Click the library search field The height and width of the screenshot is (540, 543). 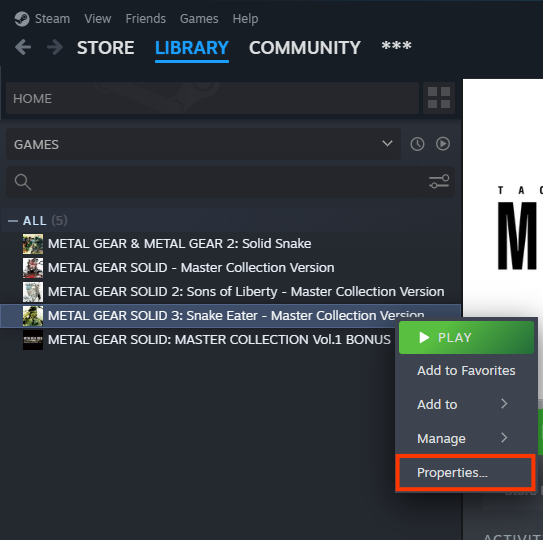coord(215,182)
